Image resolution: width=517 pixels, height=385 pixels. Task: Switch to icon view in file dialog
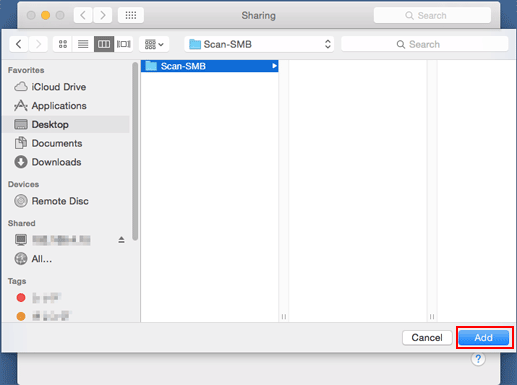coord(63,44)
